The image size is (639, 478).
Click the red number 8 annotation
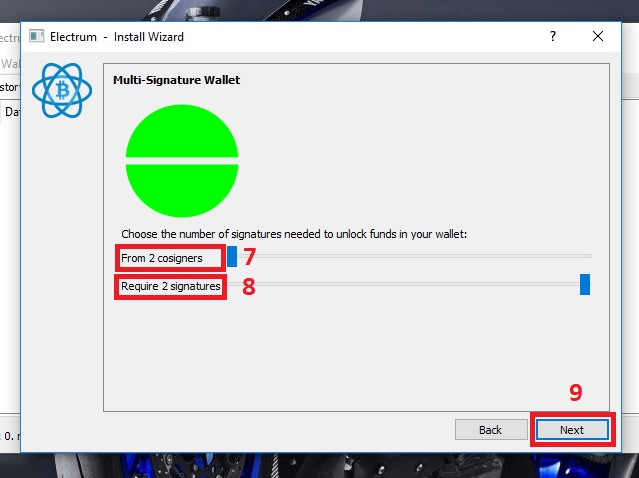pyautogui.click(x=249, y=286)
